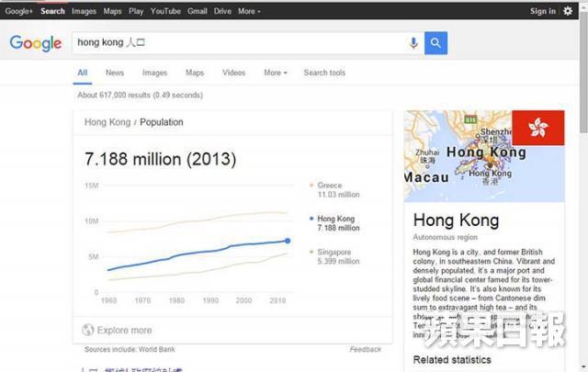This screenshot has height=372, width=588.
Task: Select Hong Kong 7.188 million legend entry
Action: pyautogui.click(x=334, y=223)
